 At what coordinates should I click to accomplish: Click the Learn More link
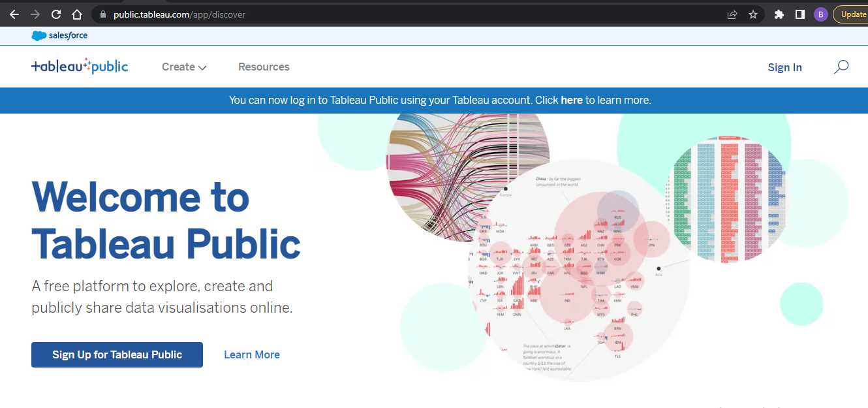click(x=252, y=354)
